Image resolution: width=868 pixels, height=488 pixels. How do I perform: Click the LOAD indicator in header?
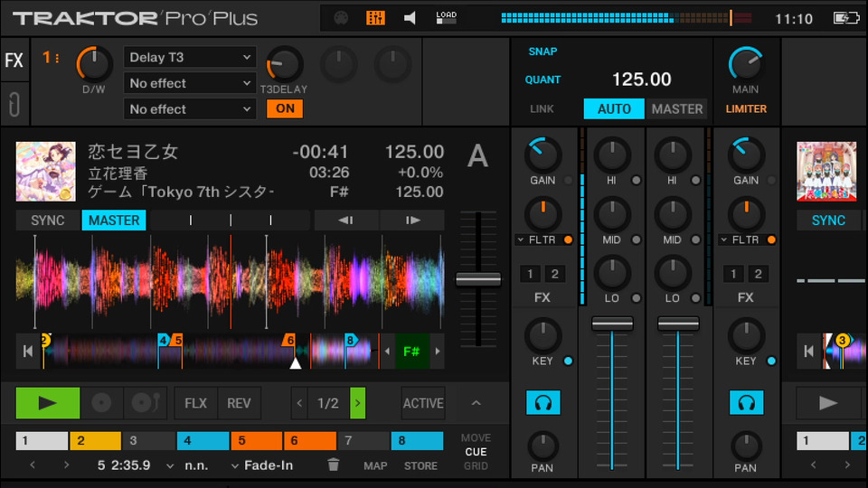tap(446, 18)
